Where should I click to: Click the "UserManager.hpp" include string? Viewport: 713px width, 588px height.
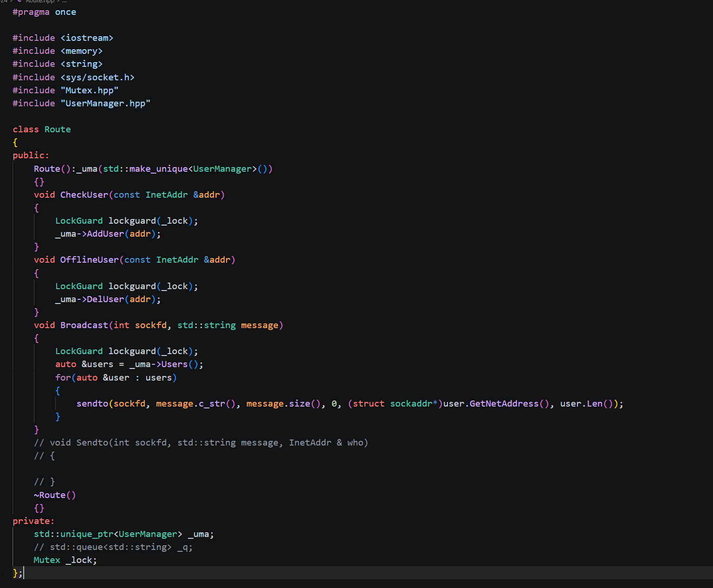pos(105,103)
